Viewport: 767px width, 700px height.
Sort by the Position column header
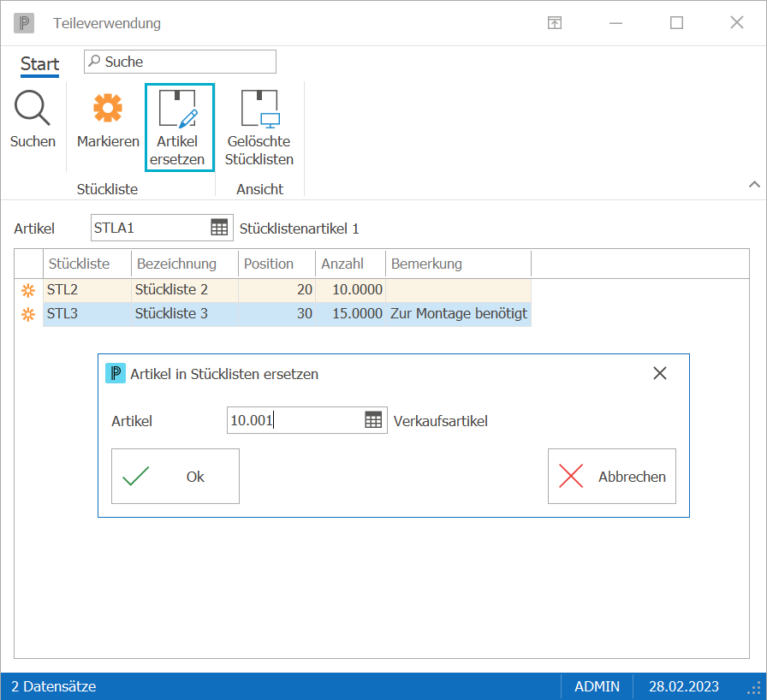tap(276, 264)
